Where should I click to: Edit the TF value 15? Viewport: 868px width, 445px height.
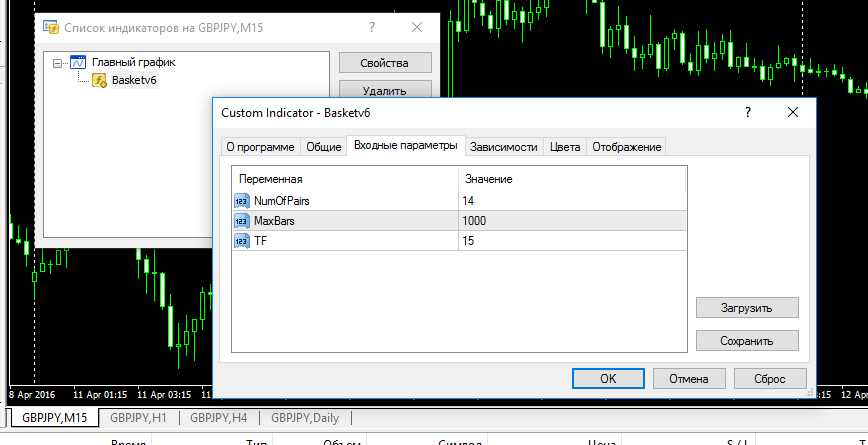click(572, 241)
